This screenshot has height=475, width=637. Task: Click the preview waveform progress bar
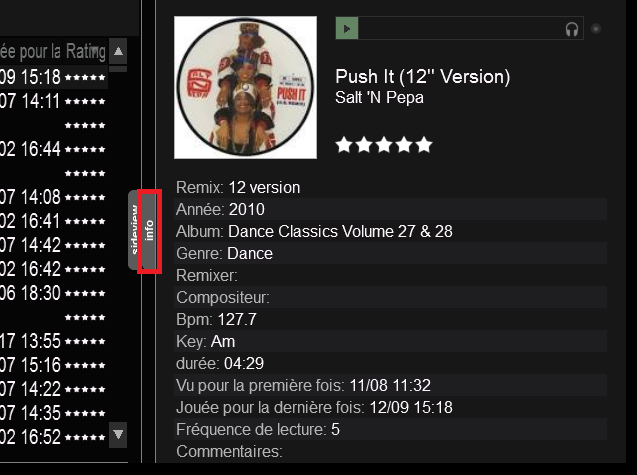coord(460,28)
